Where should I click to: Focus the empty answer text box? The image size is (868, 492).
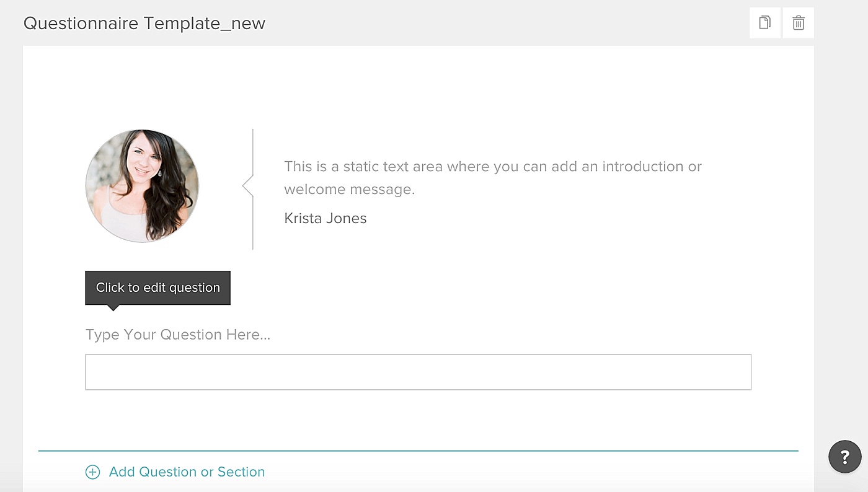418,372
